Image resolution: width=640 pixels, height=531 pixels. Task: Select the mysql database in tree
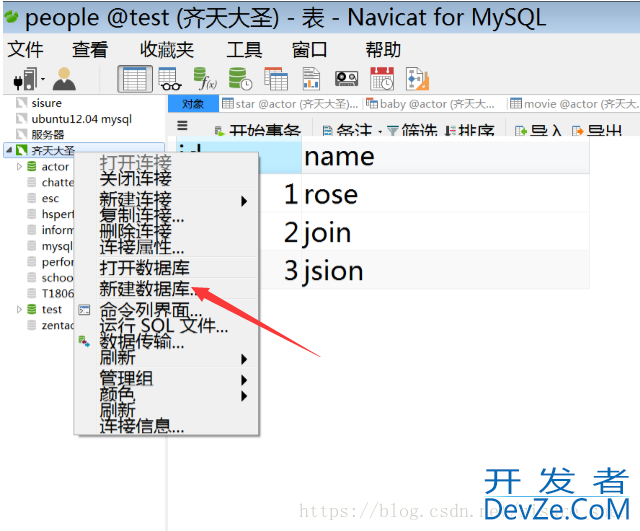click(57, 246)
